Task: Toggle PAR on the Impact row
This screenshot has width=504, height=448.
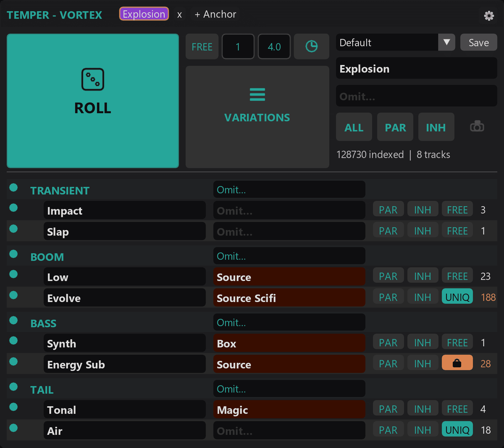Action: [388, 209]
